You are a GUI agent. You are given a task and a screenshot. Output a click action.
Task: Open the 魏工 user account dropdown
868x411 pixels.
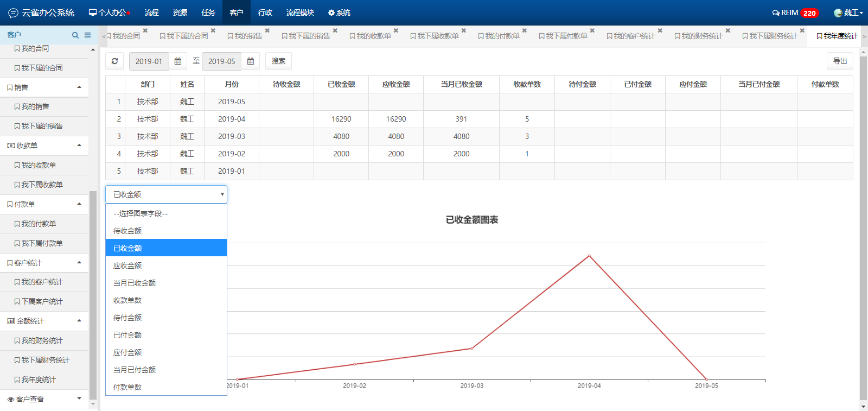849,13
